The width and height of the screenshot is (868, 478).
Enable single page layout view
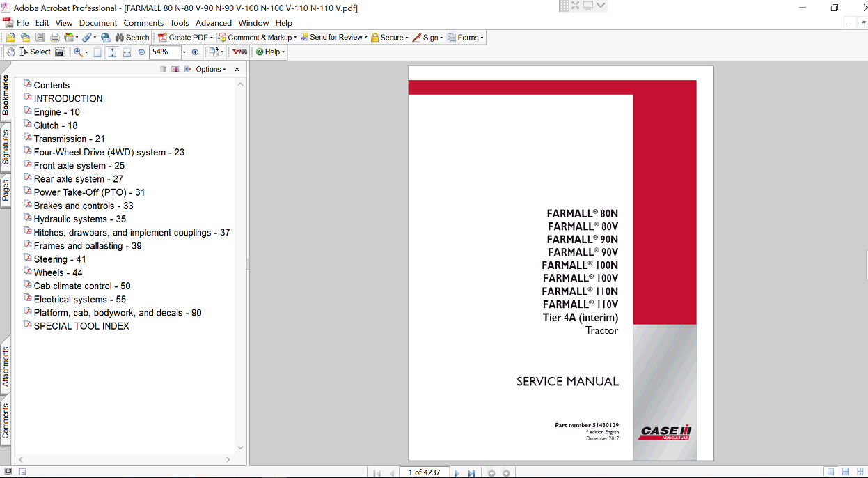830,472
